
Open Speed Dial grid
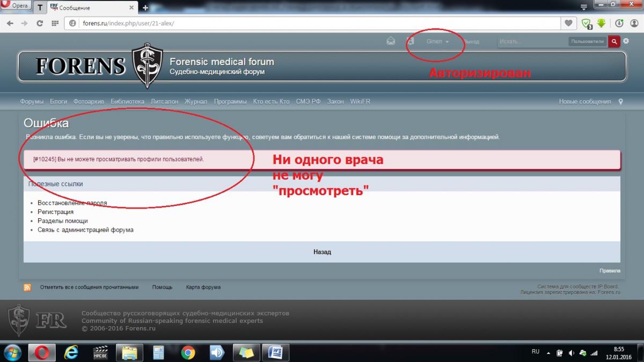(55, 24)
